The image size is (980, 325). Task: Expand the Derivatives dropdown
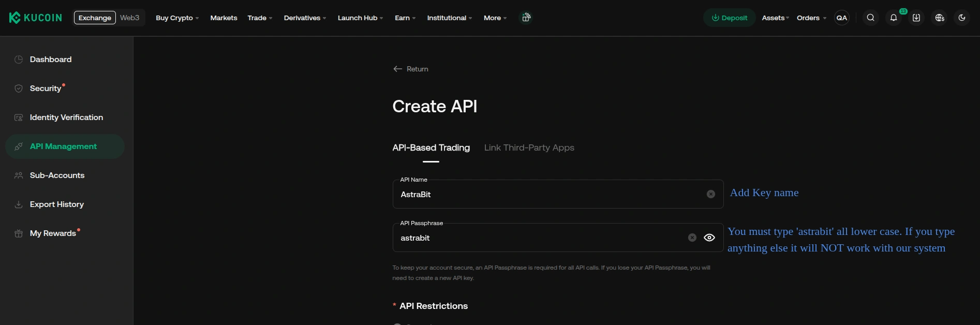pos(305,18)
